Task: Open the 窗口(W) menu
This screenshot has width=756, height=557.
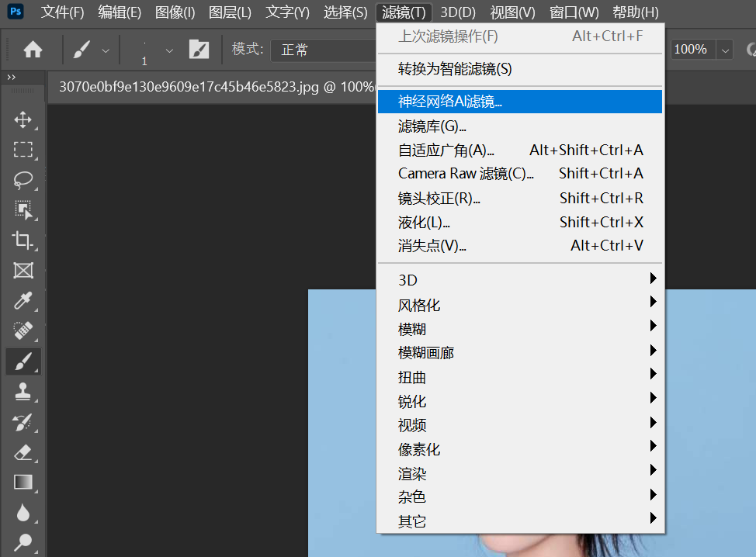Action: click(574, 12)
